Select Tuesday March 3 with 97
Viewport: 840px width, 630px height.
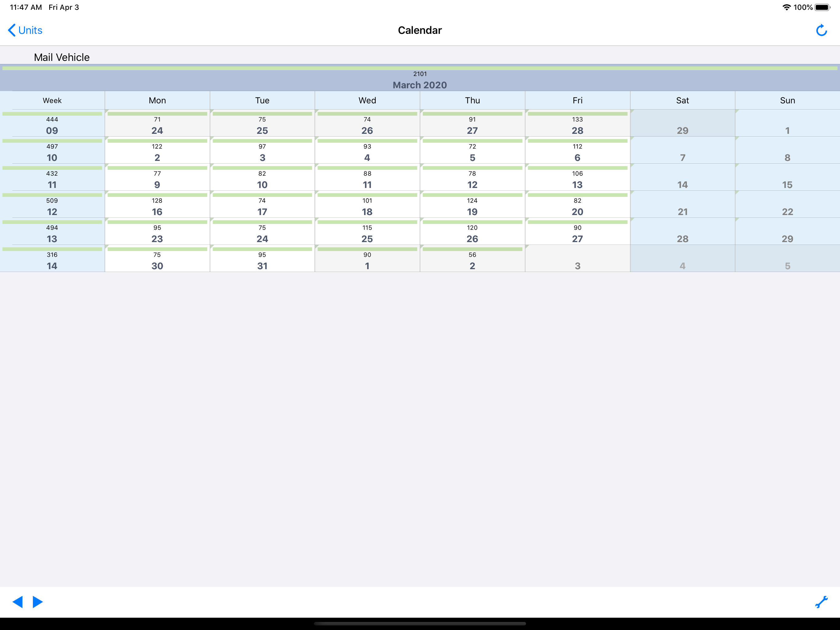pyautogui.click(x=262, y=150)
